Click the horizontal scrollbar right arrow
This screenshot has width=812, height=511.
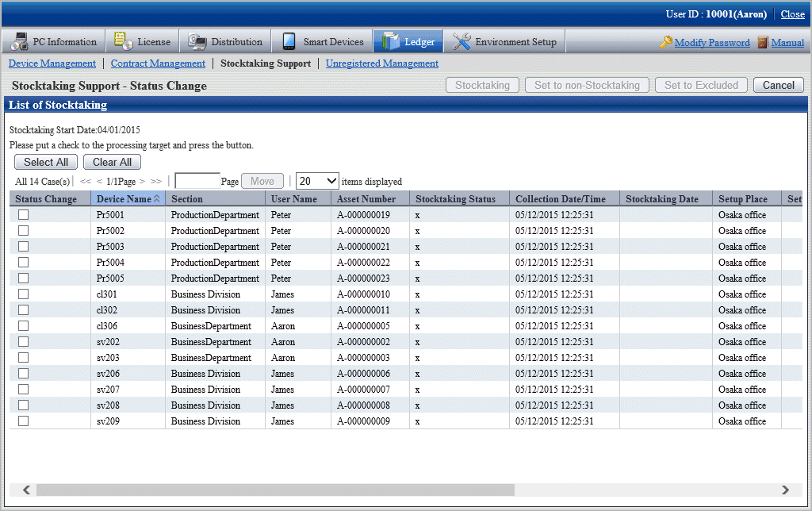click(x=785, y=490)
